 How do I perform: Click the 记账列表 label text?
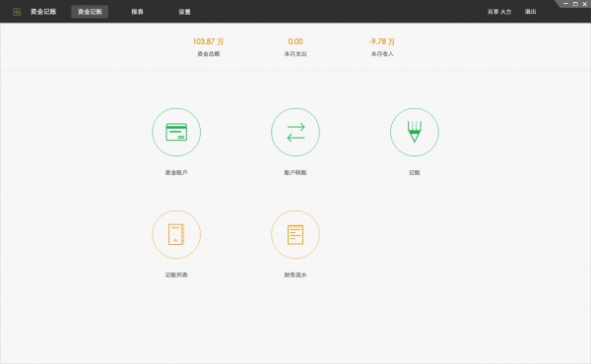click(176, 274)
